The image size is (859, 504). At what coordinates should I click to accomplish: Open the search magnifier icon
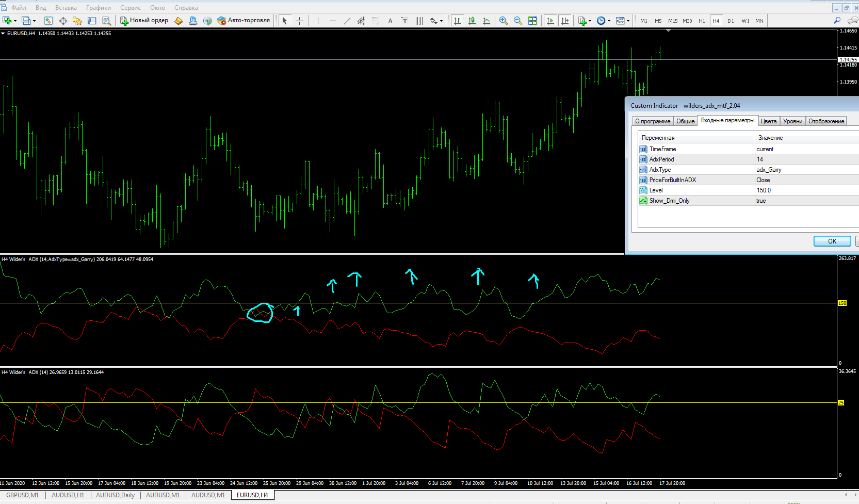tap(837, 21)
